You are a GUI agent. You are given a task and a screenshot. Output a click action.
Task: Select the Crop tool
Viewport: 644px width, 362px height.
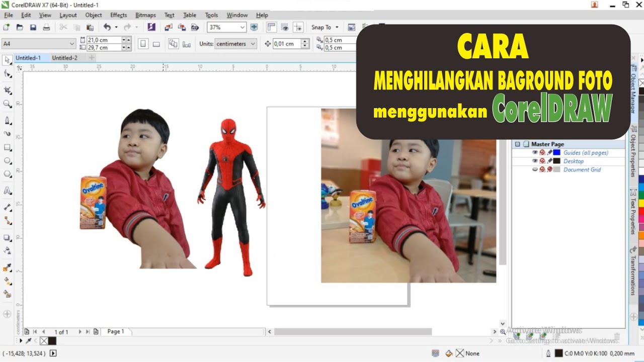(8, 90)
